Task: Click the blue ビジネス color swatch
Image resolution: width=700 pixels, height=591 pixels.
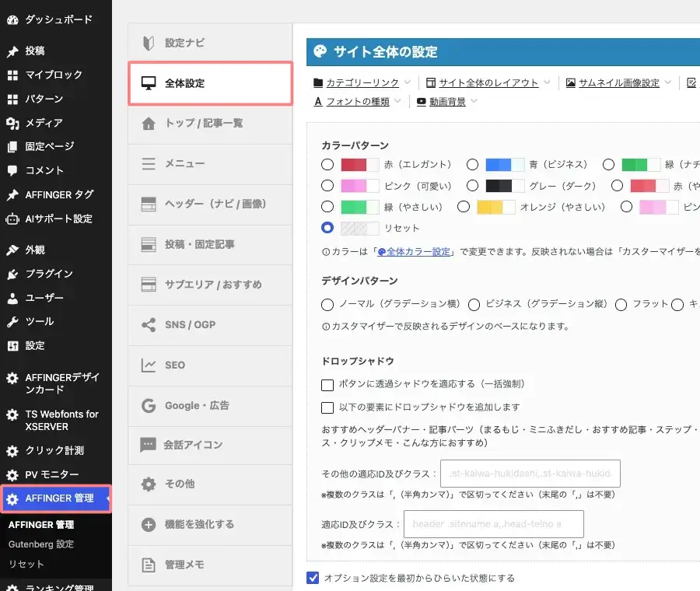Action: click(x=505, y=165)
